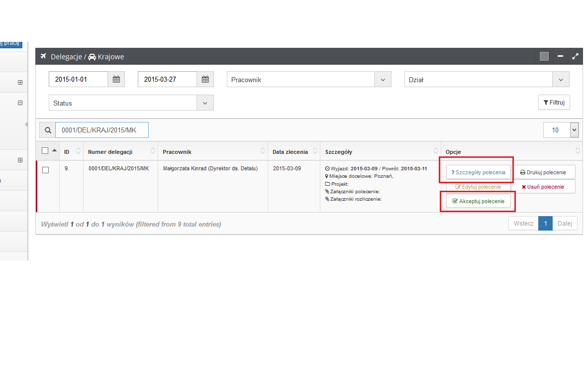The image size is (588, 366).
Task: Open calendar picker for end date 2015-03-27
Action: point(205,80)
